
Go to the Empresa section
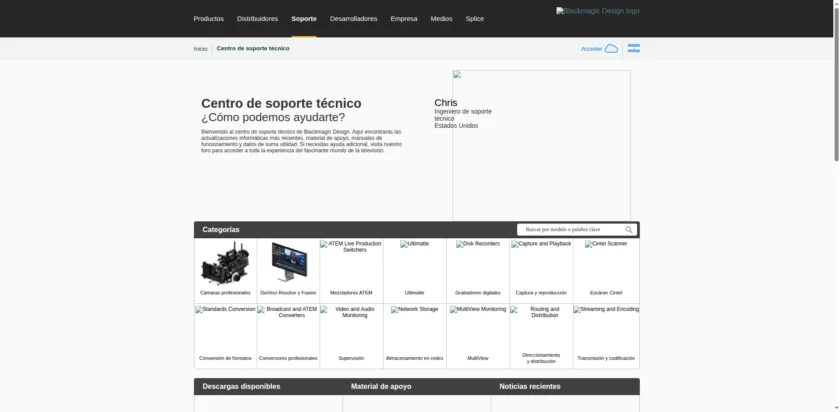pos(404,19)
